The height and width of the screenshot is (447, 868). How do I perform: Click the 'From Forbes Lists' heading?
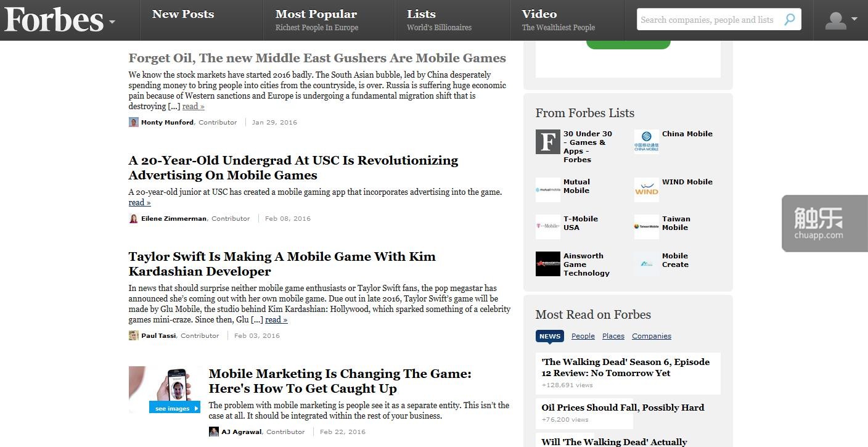click(x=584, y=113)
